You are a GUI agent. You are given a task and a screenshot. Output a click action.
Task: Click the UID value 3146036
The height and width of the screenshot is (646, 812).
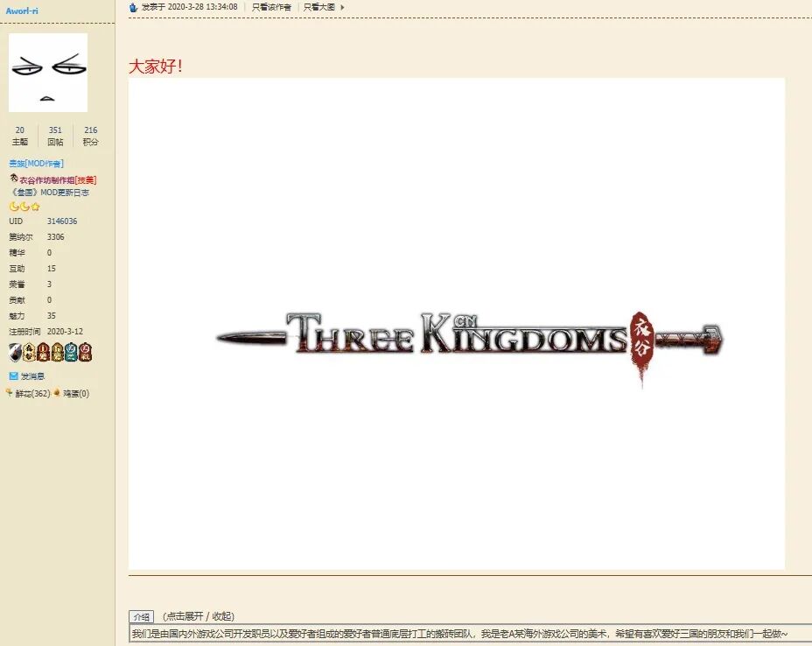(x=62, y=221)
